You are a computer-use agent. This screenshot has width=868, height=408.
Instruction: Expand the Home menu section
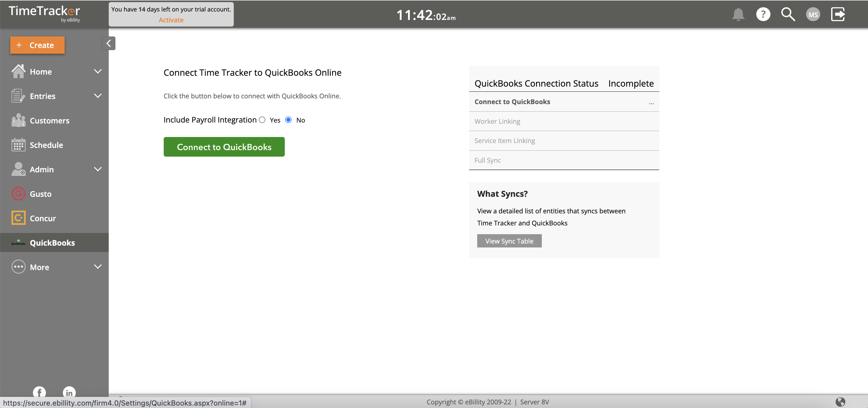pos(98,71)
